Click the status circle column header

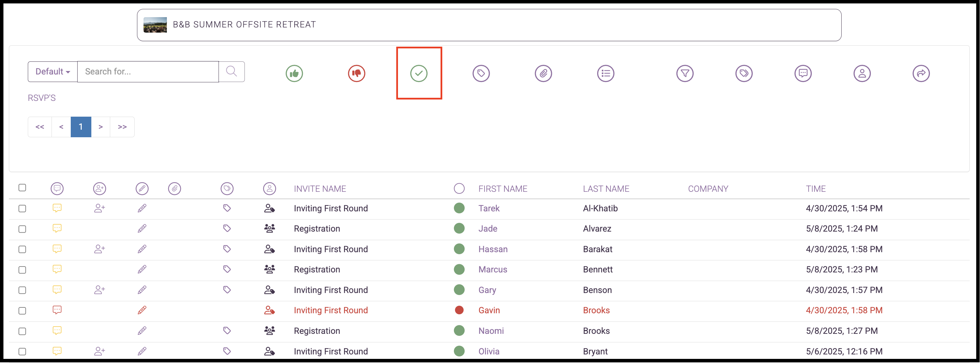[459, 188]
